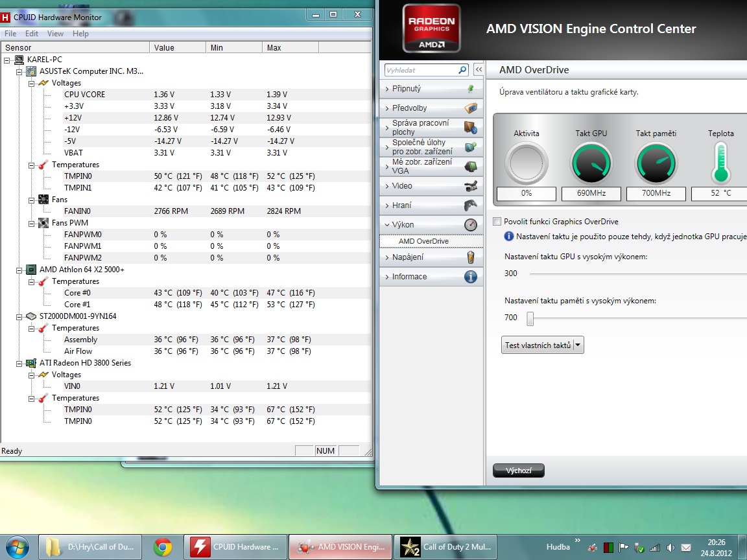The height and width of the screenshot is (560, 747).
Task: Open Google Chrome from taskbar
Action: pyautogui.click(x=163, y=548)
